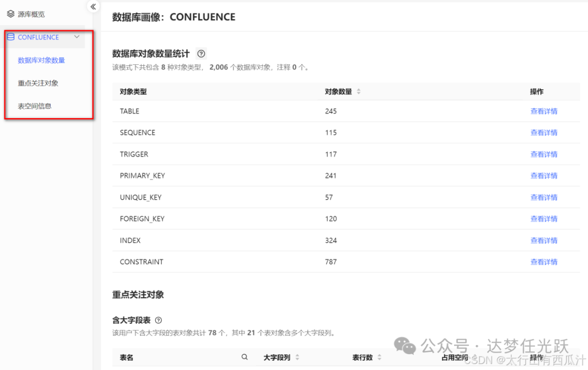Collapse the CONFLUENCE tree chevron
588x370 pixels.
[77, 37]
